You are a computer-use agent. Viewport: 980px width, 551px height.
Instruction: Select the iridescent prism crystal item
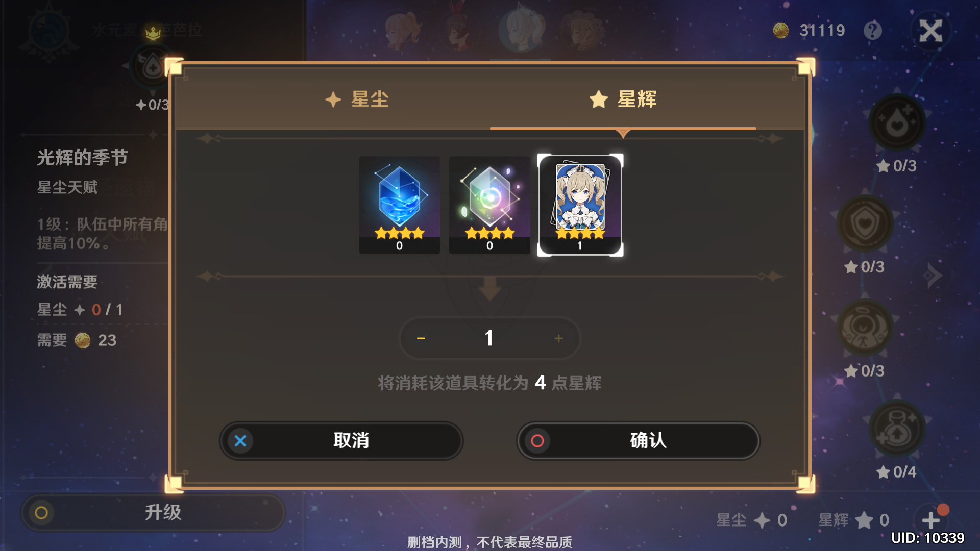point(489,205)
